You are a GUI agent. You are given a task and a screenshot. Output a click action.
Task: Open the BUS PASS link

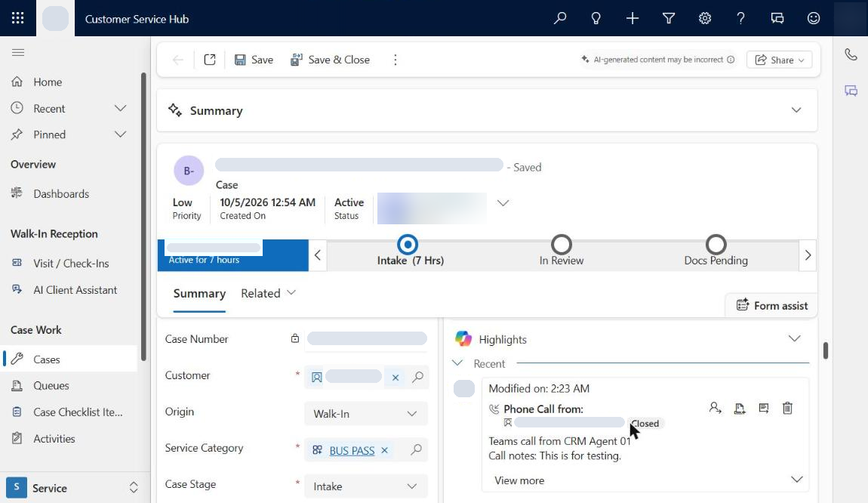click(x=352, y=451)
